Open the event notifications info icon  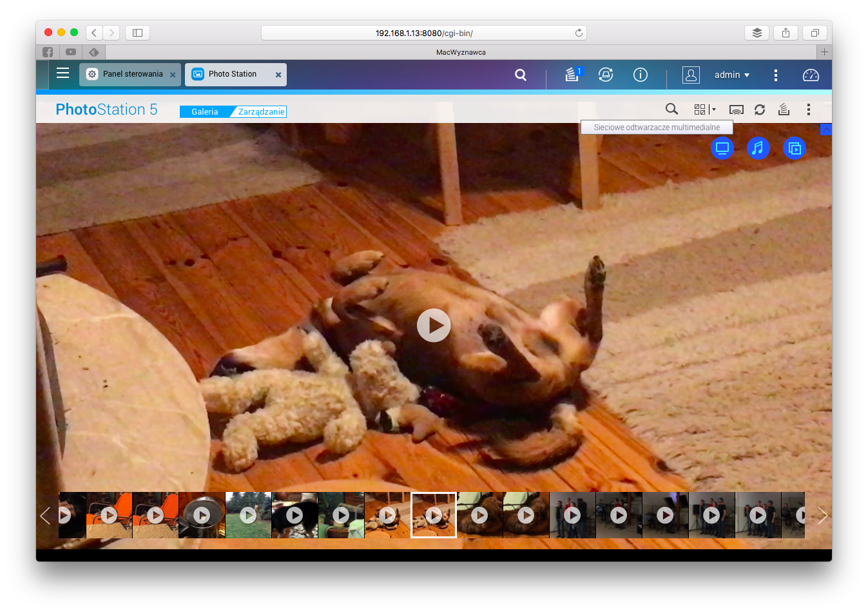(641, 75)
